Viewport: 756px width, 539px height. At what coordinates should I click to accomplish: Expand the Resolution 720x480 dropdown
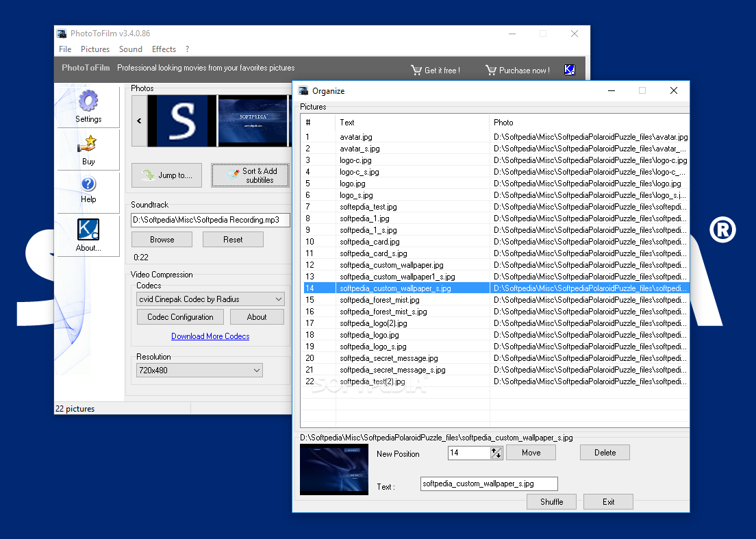pos(257,371)
